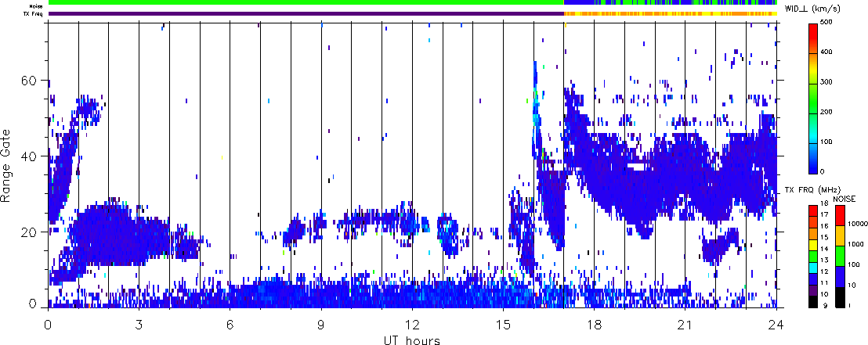Click the 3 tick label on UT hours axis
868x345 pixels.
[139, 325]
